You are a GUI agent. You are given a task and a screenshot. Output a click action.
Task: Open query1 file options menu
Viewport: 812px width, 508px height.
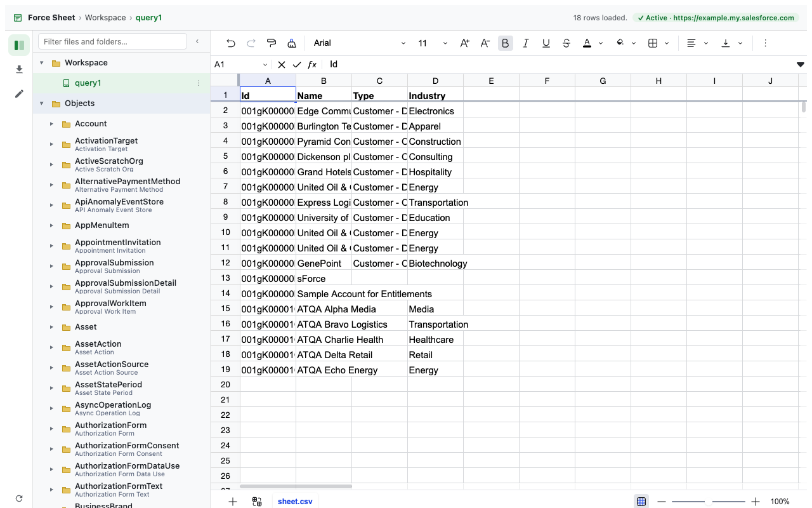[x=199, y=83]
